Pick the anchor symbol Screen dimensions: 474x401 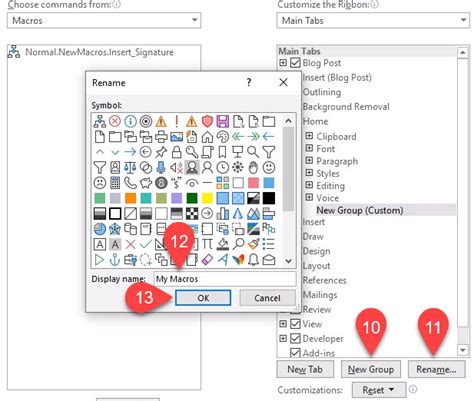tap(115, 259)
